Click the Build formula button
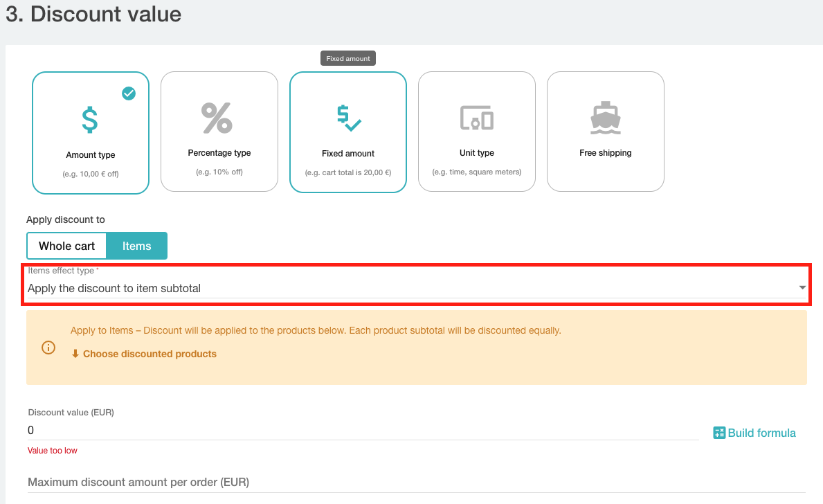823x504 pixels. point(754,432)
